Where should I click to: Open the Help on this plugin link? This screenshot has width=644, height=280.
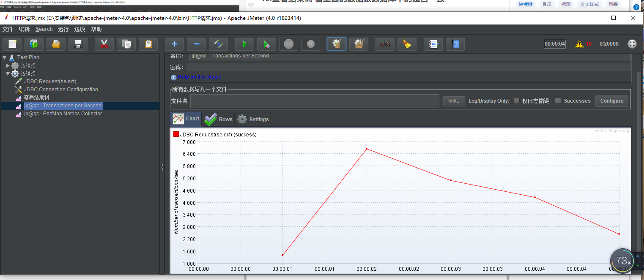pyautogui.click(x=200, y=77)
